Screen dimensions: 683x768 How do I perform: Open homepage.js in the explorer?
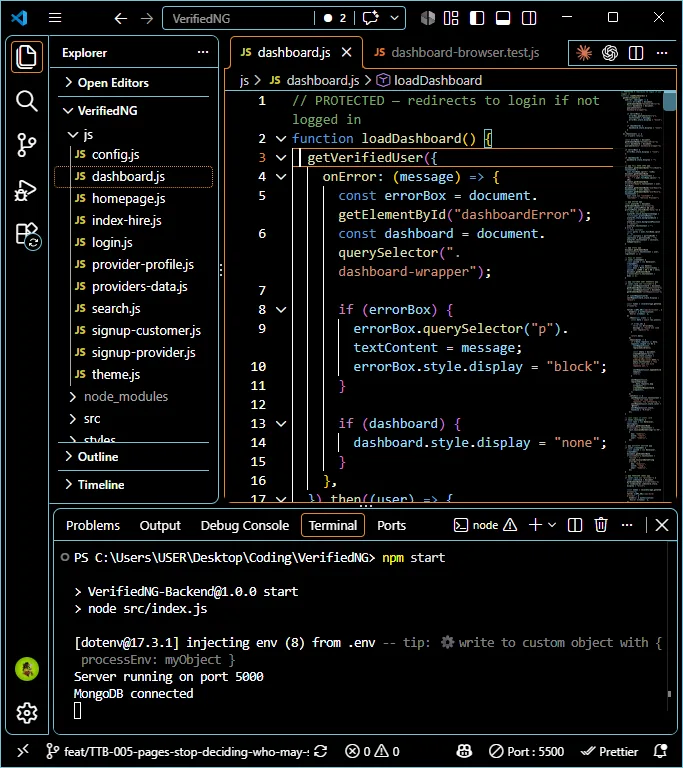pos(134,198)
